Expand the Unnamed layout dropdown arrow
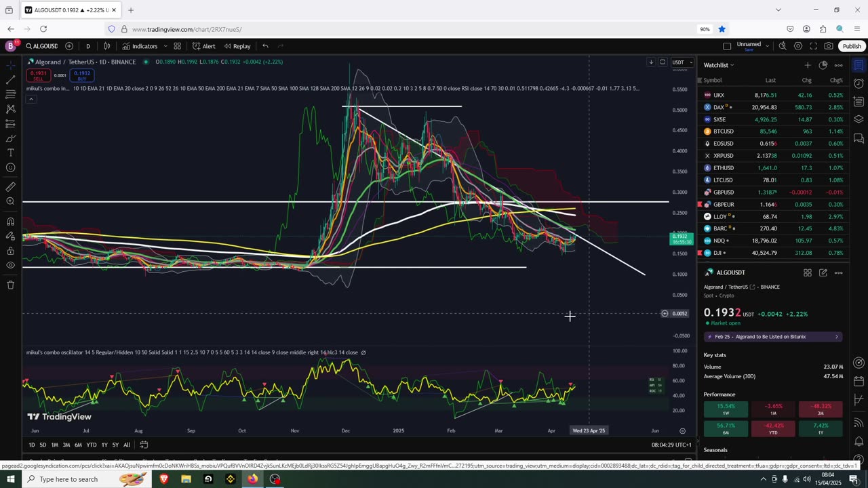The width and height of the screenshot is (868, 488). pos(767,46)
